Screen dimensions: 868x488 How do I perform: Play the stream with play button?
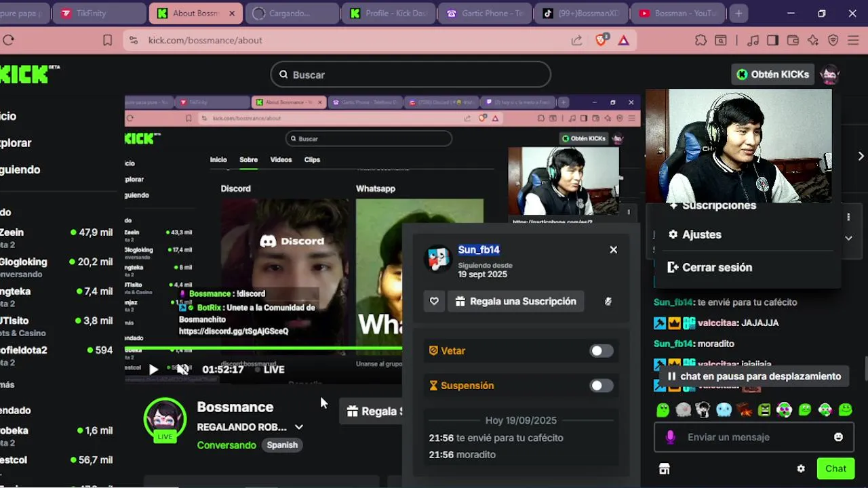point(153,369)
